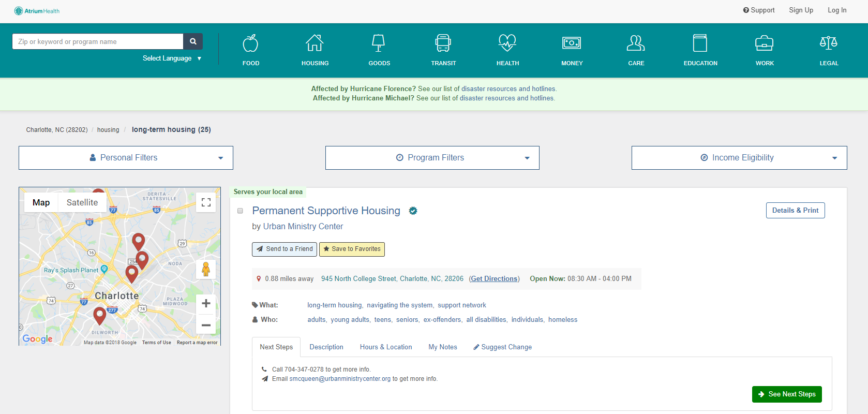Screen dimensions: 868x414
Task: Click the Get Directions link
Action: (x=494, y=279)
